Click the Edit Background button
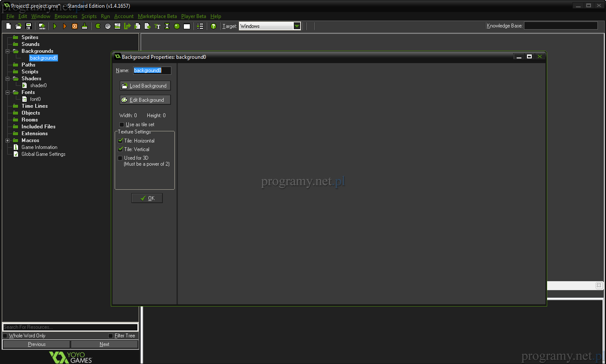 (145, 100)
